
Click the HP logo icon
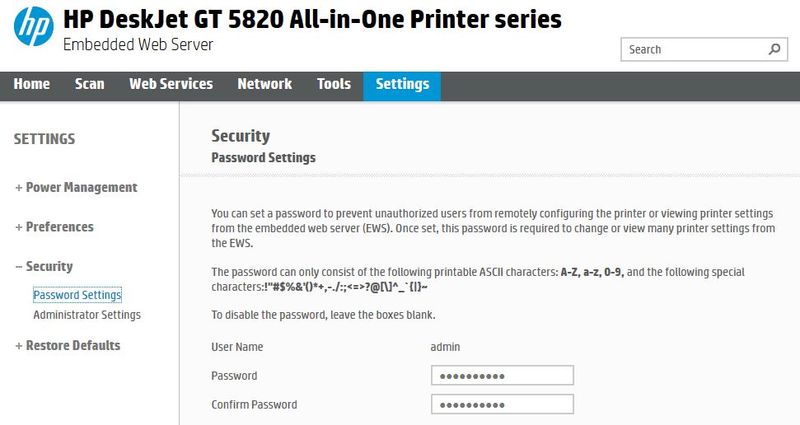point(32,31)
